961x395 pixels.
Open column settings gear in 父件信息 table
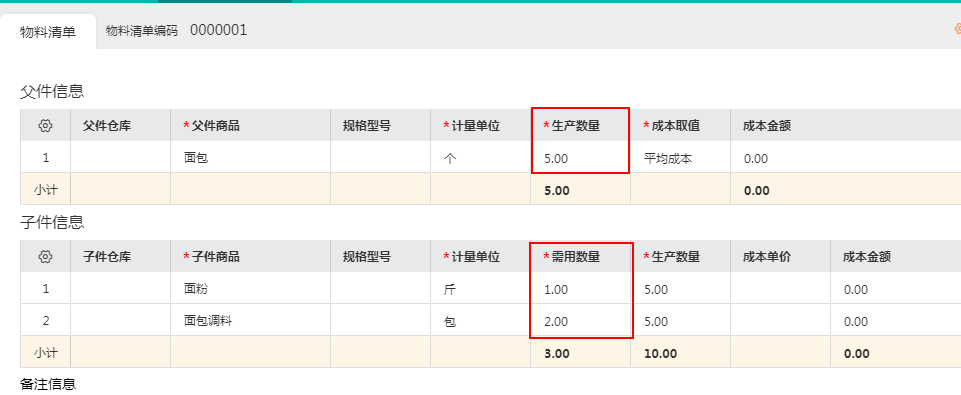pyautogui.click(x=45, y=126)
